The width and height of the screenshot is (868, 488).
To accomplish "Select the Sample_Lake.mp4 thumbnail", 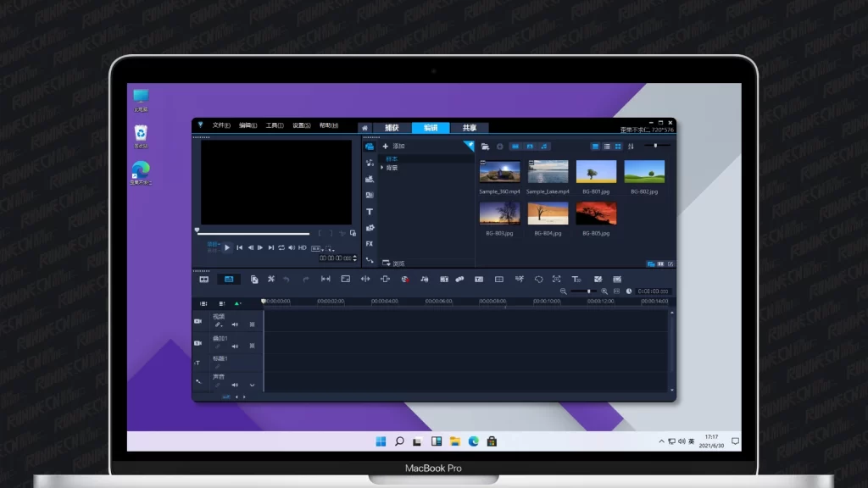I will click(x=548, y=172).
